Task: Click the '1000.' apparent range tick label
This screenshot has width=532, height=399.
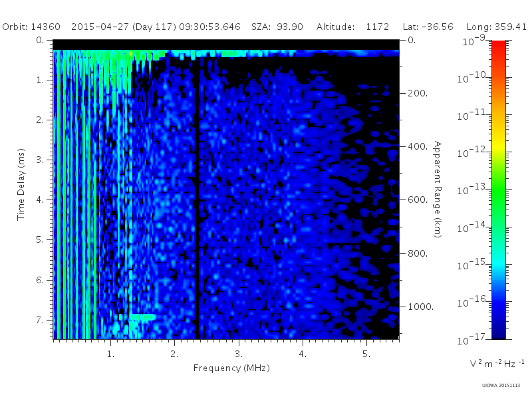Action: [420, 307]
